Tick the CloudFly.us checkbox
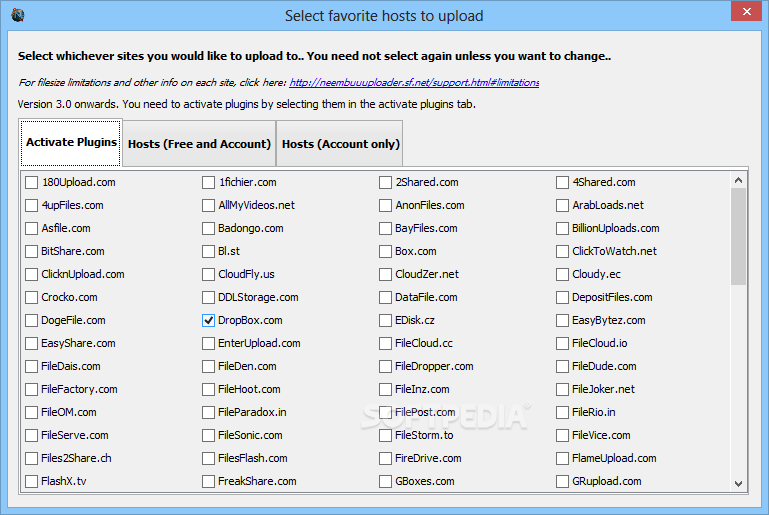This screenshot has width=769, height=515. [208, 275]
